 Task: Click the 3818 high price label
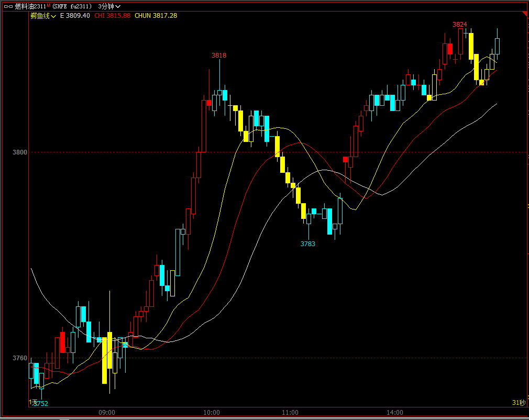(x=219, y=56)
